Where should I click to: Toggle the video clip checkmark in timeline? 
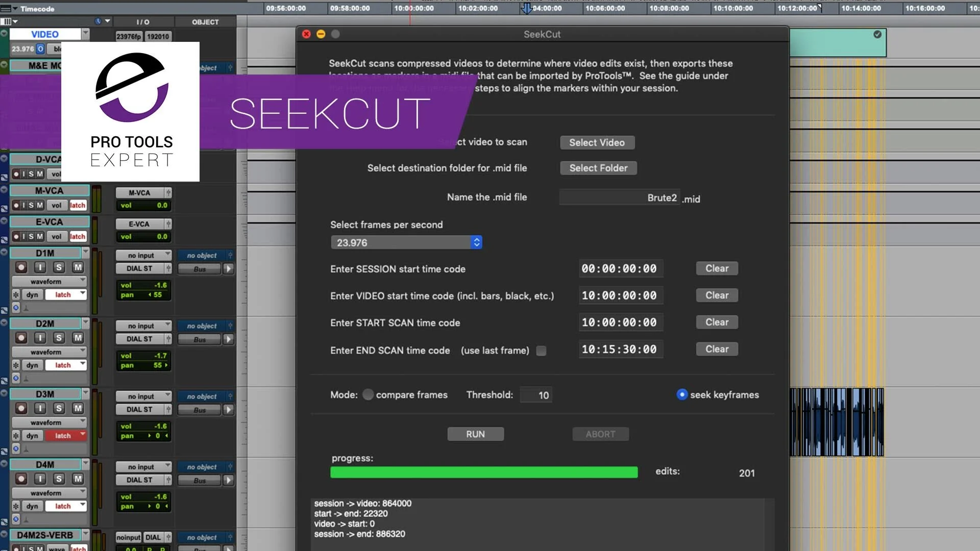[877, 34]
